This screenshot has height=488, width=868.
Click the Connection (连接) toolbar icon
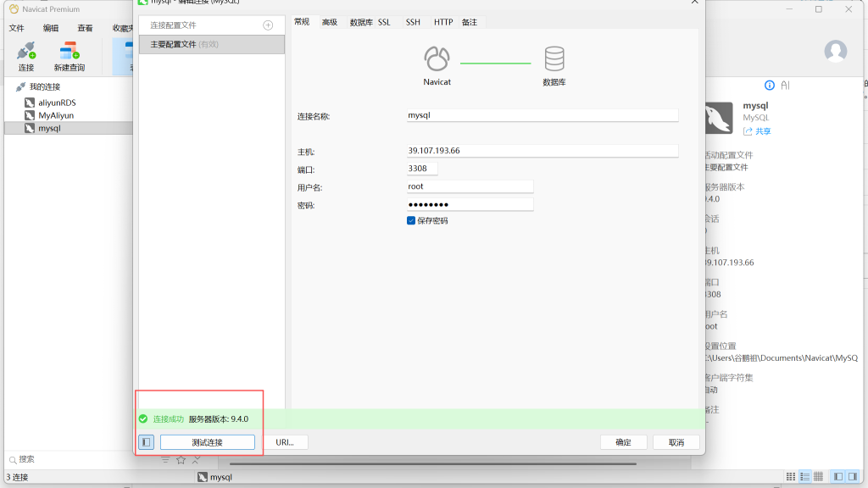pyautogui.click(x=26, y=56)
